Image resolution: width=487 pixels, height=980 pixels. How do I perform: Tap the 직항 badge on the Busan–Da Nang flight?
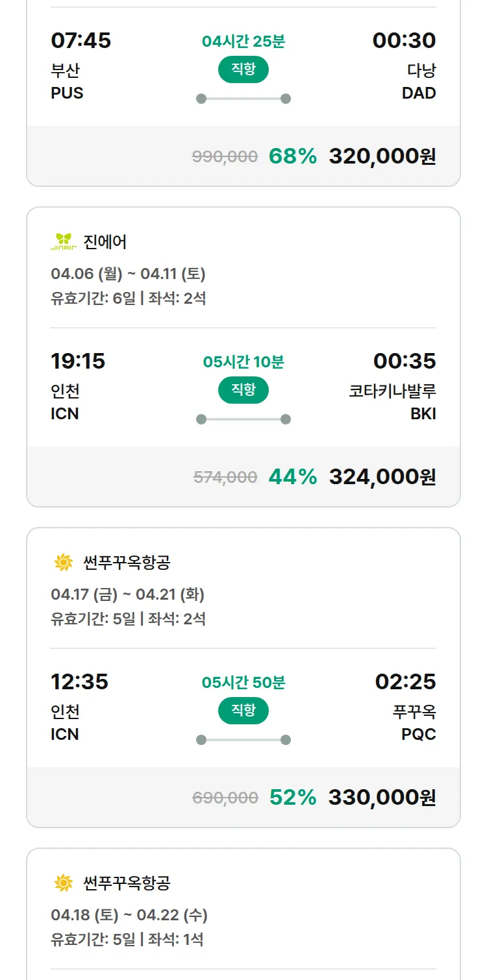(x=243, y=70)
